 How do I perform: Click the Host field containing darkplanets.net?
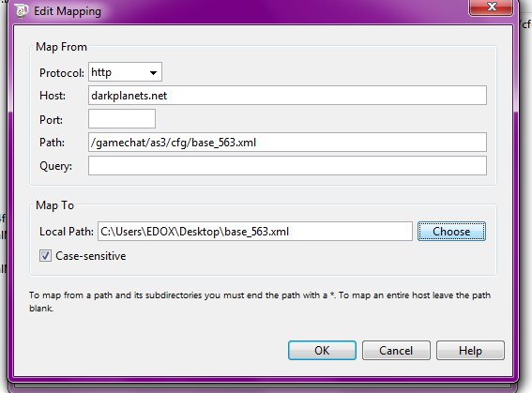click(x=287, y=96)
